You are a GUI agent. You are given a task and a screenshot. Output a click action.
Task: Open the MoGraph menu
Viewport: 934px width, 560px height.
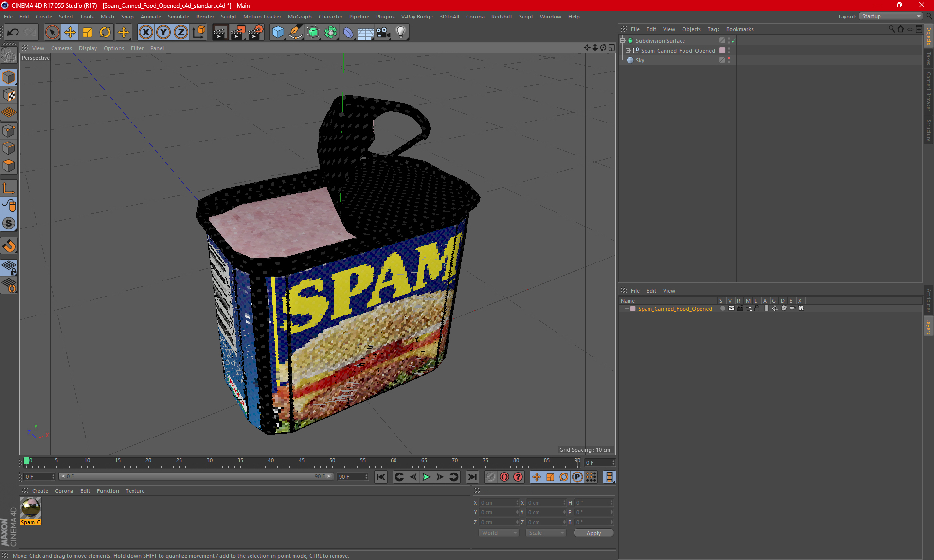coord(300,17)
